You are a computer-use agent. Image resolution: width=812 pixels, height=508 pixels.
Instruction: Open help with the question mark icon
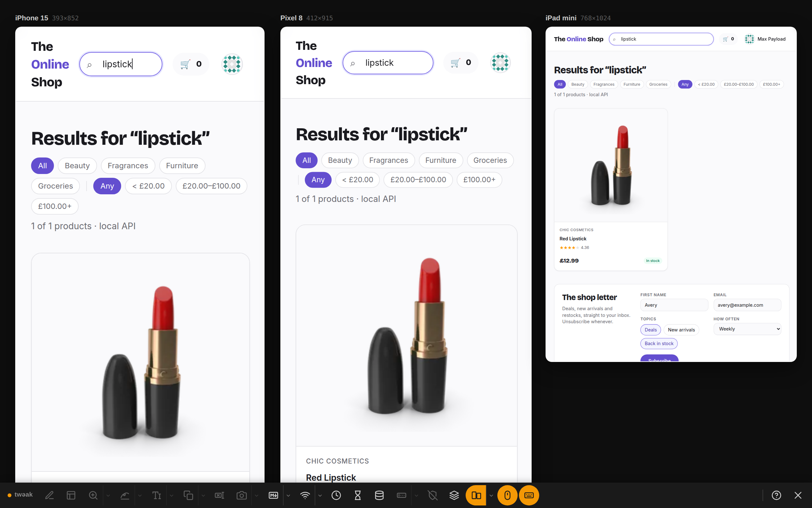pos(776,495)
